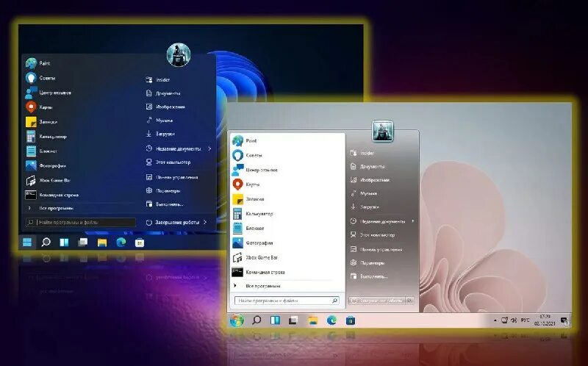
Task: Open Paint in the light start menu
Action: coord(244,141)
